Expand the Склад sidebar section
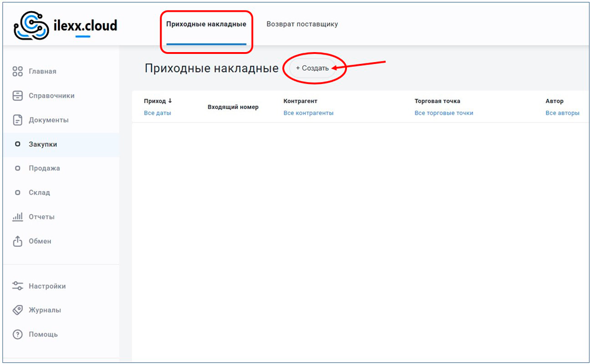Viewport: 592px width, 364px height. pos(39,193)
